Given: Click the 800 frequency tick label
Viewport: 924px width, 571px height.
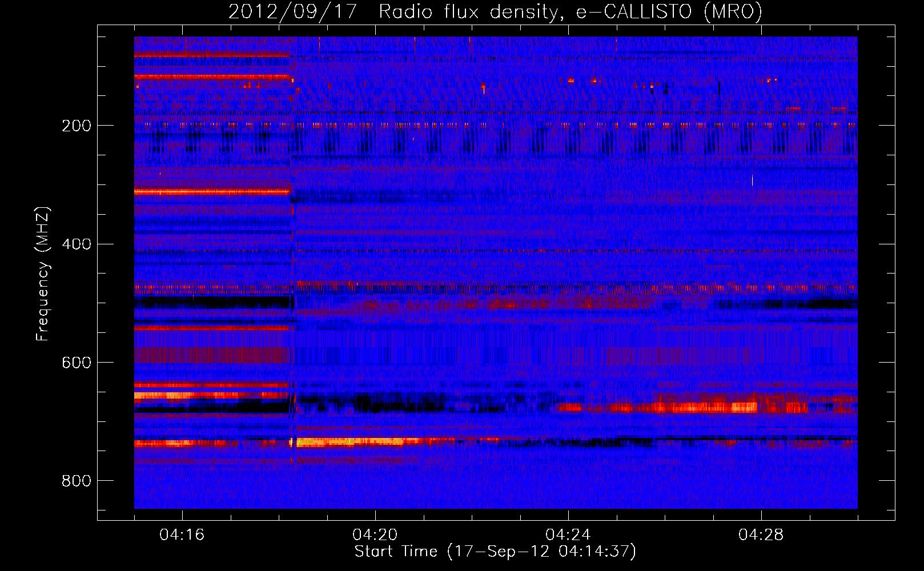Looking at the screenshot, I should tap(77, 481).
